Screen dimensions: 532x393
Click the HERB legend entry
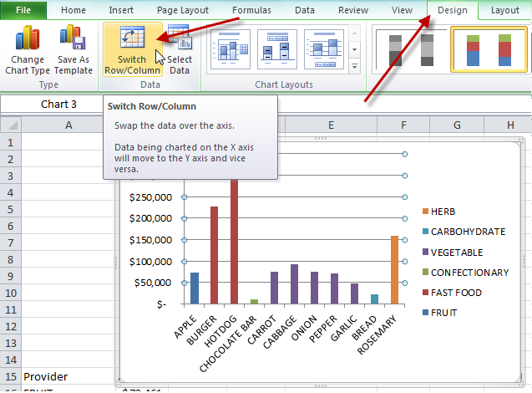(438, 212)
